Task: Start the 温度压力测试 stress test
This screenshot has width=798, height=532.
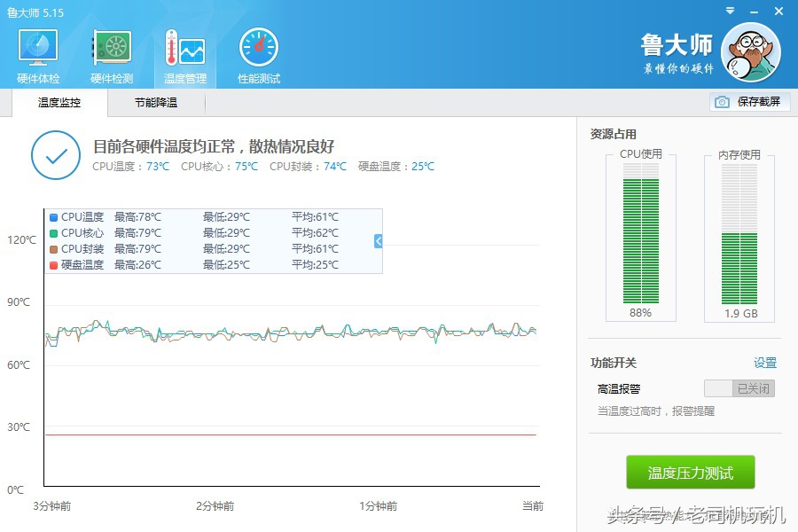Action: [x=689, y=473]
